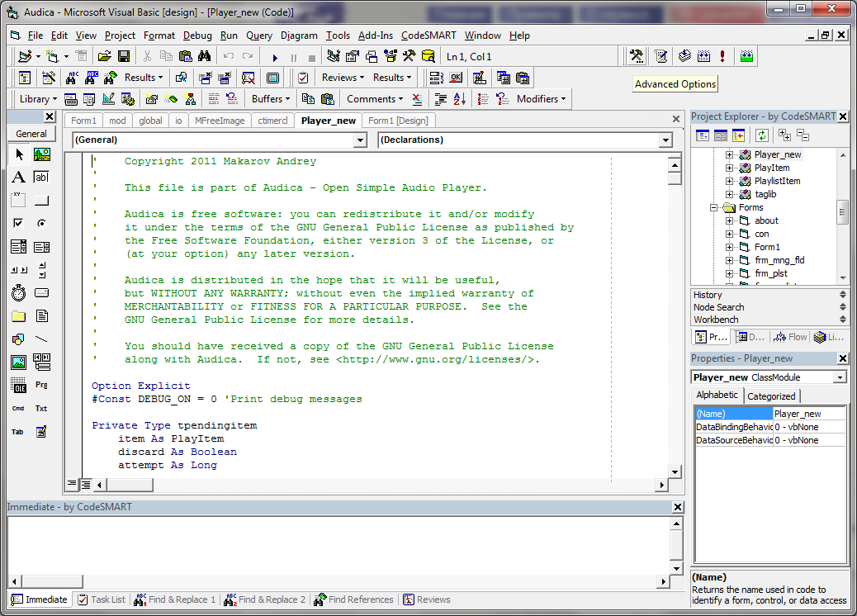Select the OLE control tool
The height and width of the screenshot is (616, 857).
coord(19,386)
